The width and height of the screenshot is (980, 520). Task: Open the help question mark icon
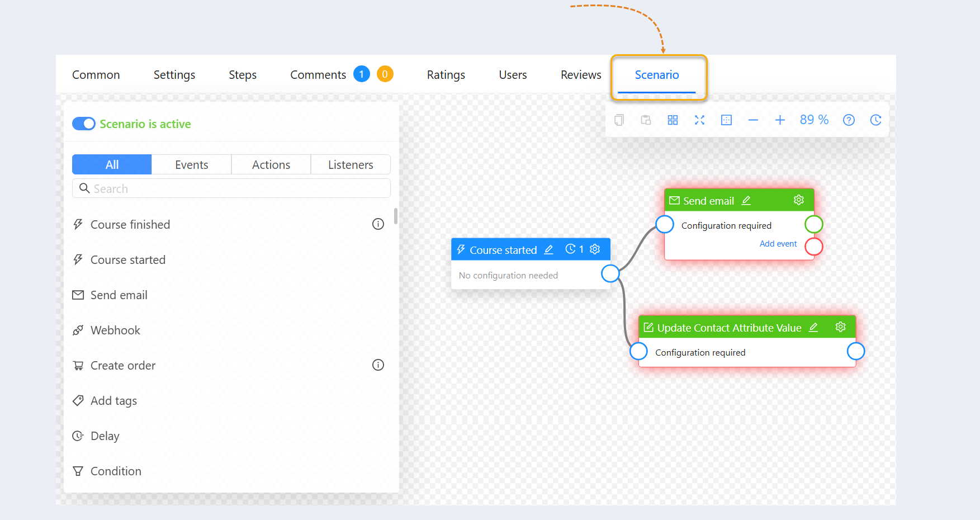[849, 120]
